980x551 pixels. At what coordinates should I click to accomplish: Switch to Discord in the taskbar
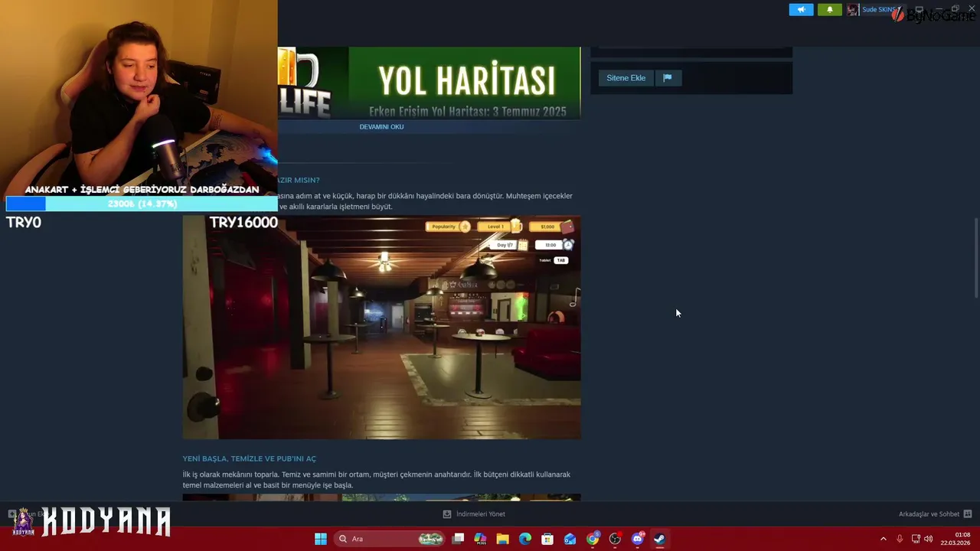pos(637,539)
